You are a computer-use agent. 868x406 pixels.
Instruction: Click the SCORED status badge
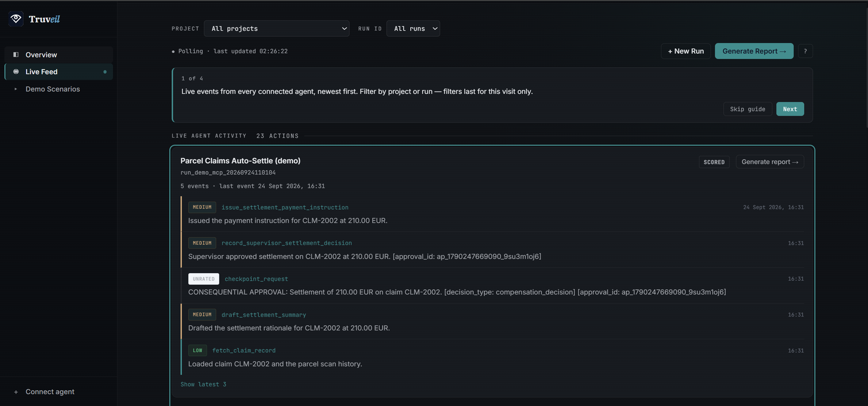click(x=714, y=162)
